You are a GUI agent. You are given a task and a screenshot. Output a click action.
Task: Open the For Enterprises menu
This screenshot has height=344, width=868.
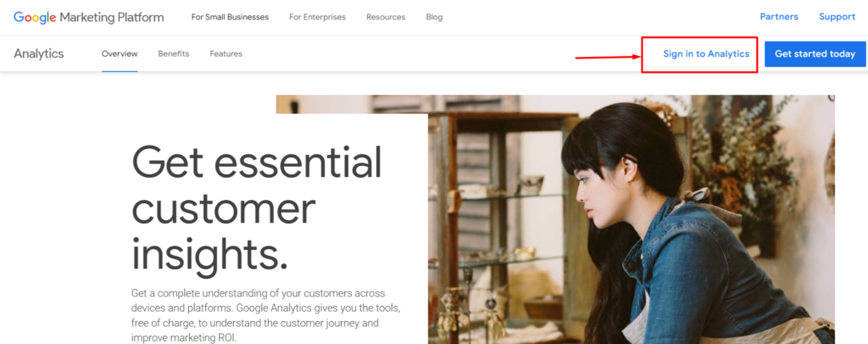pyautogui.click(x=317, y=17)
